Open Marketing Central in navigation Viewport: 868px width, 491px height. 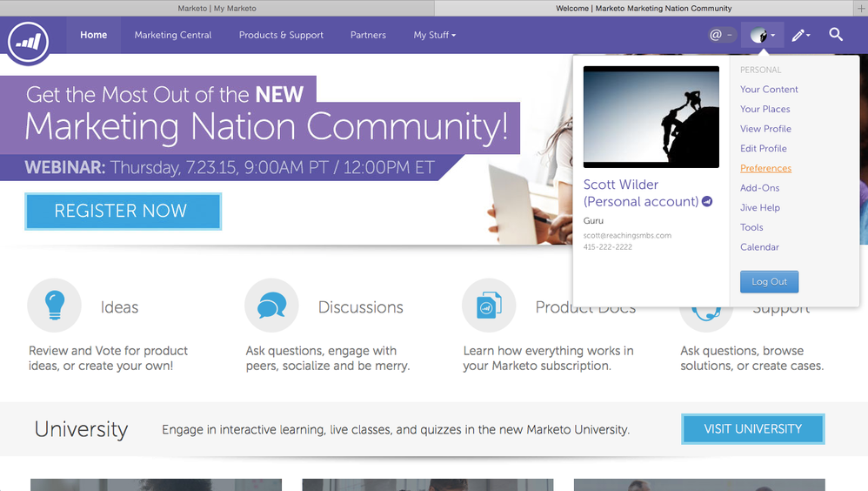pyautogui.click(x=173, y=35)
